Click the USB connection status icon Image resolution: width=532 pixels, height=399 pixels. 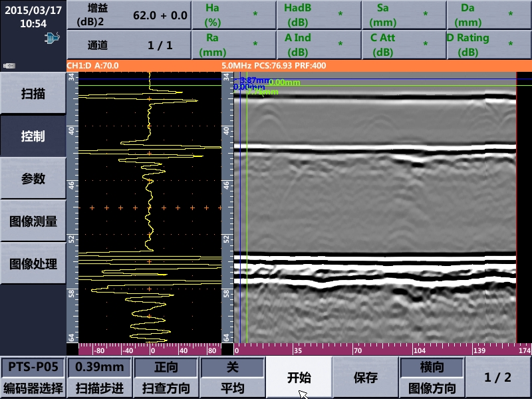[52, 39]
